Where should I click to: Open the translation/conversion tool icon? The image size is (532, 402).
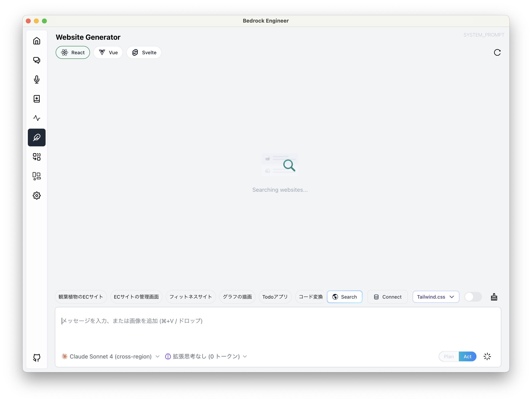(x=37, y=157)
